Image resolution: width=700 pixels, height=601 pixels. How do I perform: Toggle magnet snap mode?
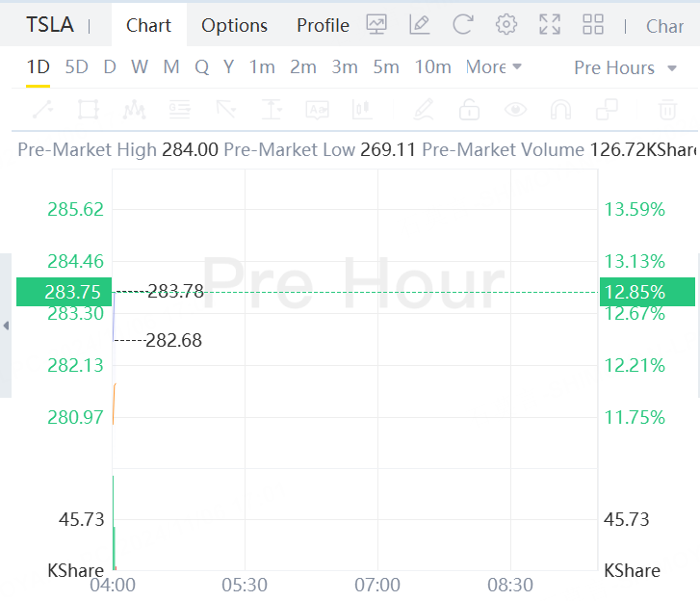pos(561,110)
